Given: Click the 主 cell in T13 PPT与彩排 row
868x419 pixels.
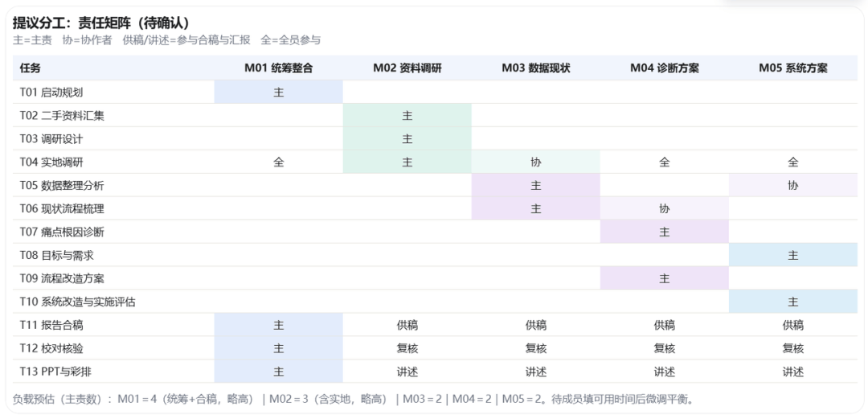Looking at the screenshot, I should click(x=278, y=372).
